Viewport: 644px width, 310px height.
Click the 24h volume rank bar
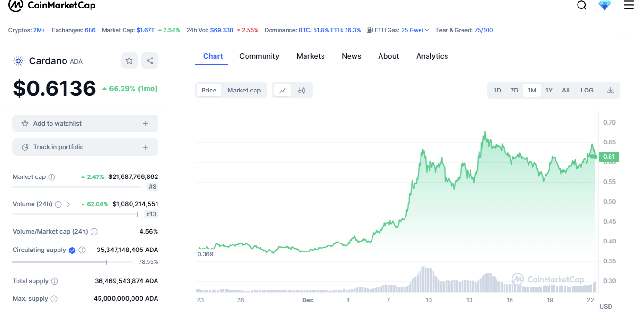tap(75, 214)
